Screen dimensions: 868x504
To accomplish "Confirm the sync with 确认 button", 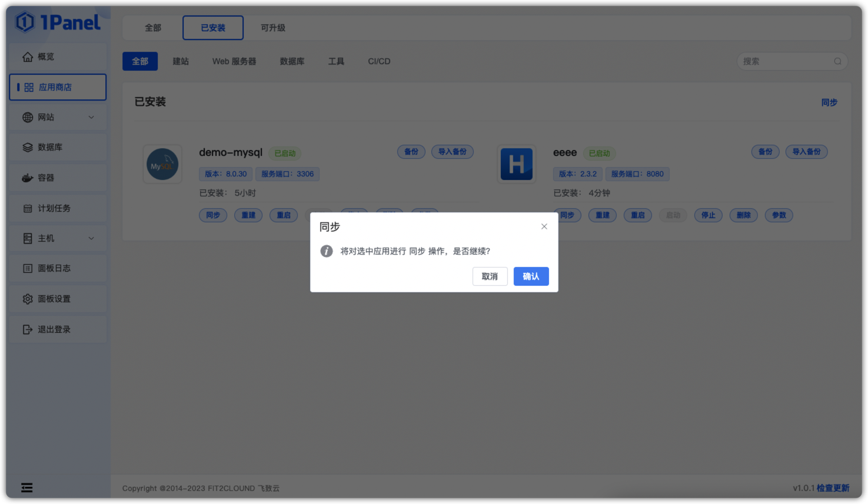I will [531, 276].
